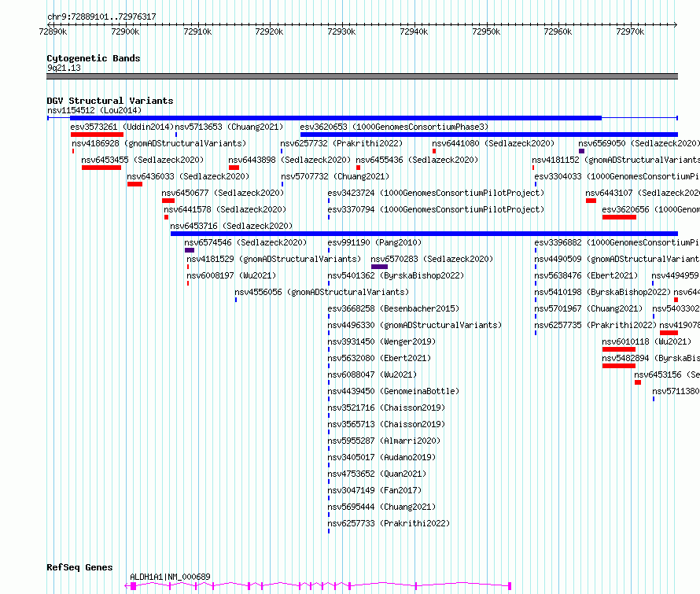Open variant nsv5713653 (Chuang2021)
700x594 pixels.
point(229,127)
